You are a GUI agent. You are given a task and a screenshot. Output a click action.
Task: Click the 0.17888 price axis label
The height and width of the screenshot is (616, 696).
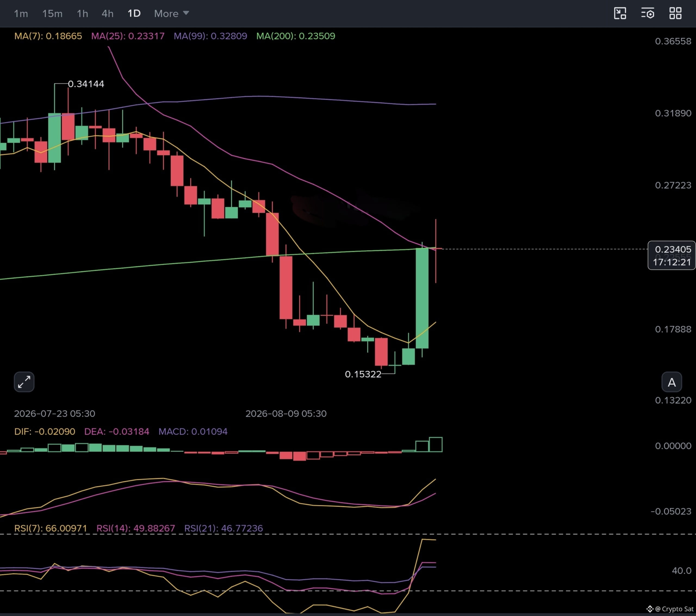(673, 329)
